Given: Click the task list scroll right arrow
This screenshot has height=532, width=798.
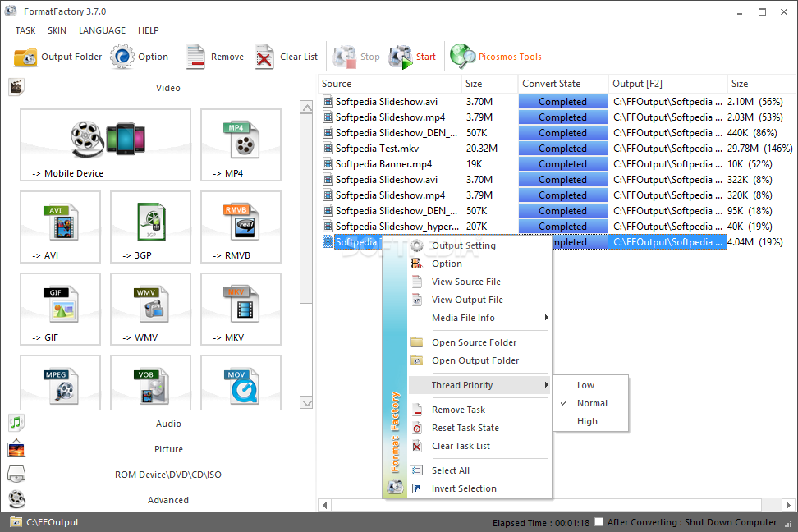Looking at the screenshot, I should pyautogui.click(x=788, y=506).
